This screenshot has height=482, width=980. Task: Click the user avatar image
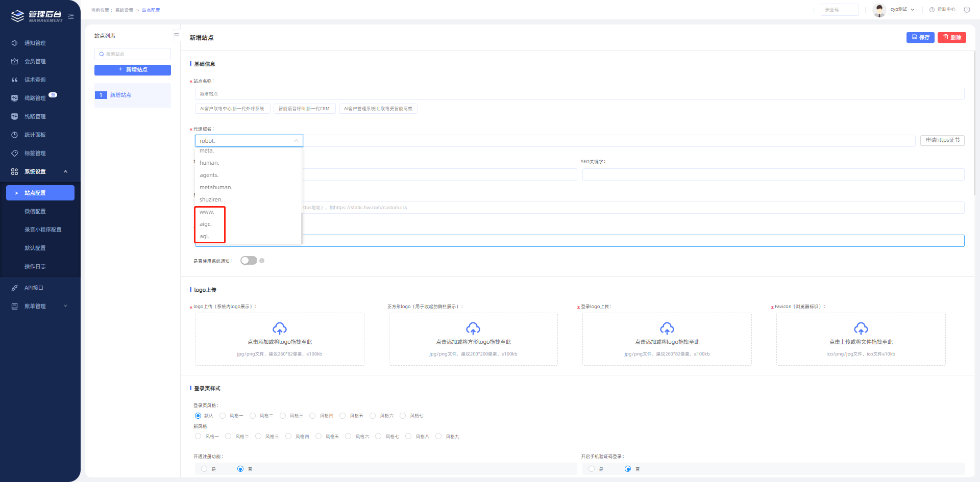click(879, 10)
